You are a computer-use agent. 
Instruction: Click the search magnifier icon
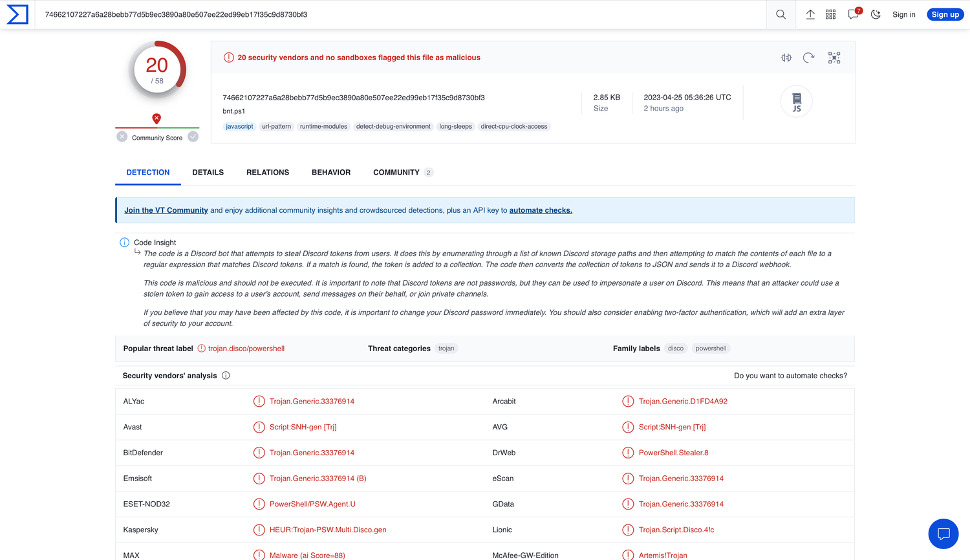[x=781, y=14]
